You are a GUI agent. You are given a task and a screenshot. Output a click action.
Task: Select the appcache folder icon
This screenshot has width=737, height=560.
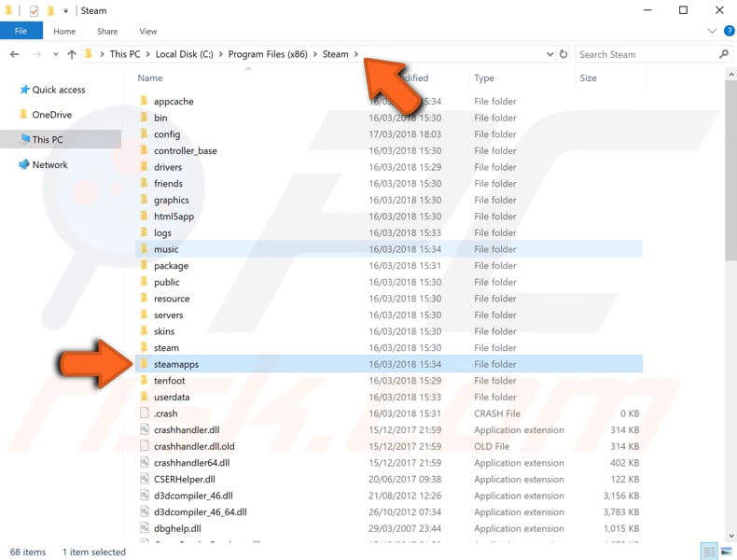tap(145, 101)
